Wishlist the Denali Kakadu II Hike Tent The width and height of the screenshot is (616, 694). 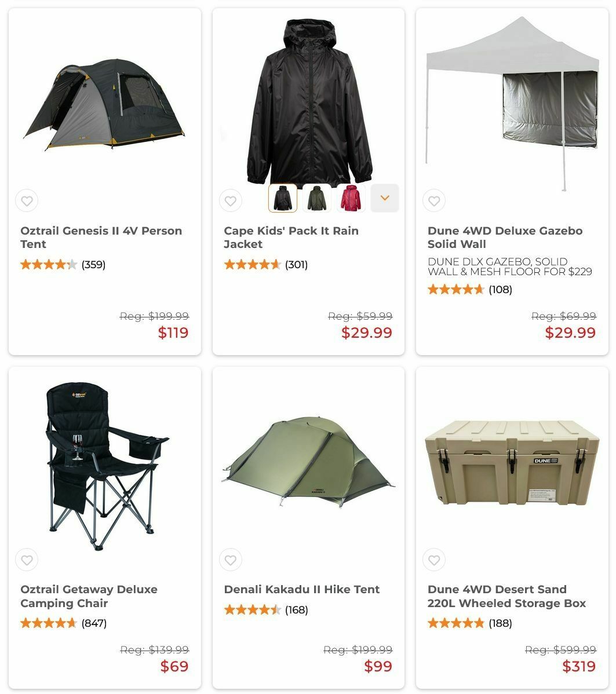click(x=230, y=560)
